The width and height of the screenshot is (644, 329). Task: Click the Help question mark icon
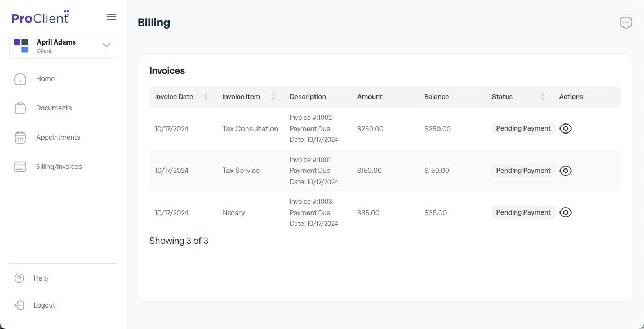point(19,278)
